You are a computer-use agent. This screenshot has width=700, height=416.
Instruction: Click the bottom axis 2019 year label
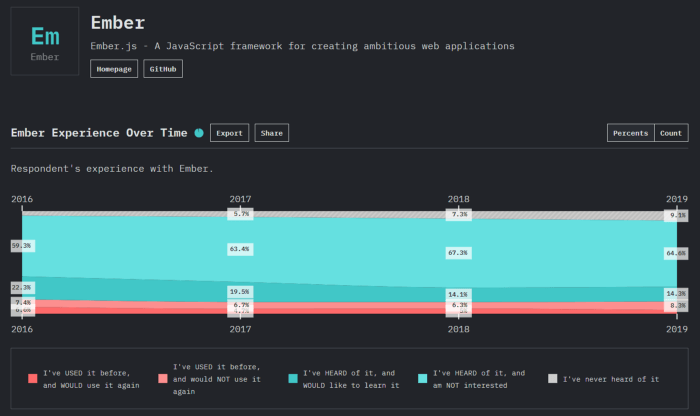pyautogui.click(x=677, y=329)
